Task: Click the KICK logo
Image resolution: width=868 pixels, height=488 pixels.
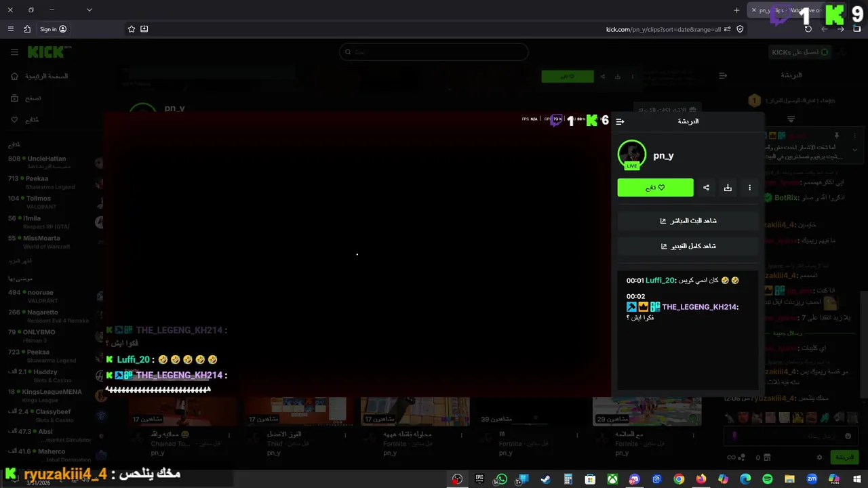Action: 46,52
